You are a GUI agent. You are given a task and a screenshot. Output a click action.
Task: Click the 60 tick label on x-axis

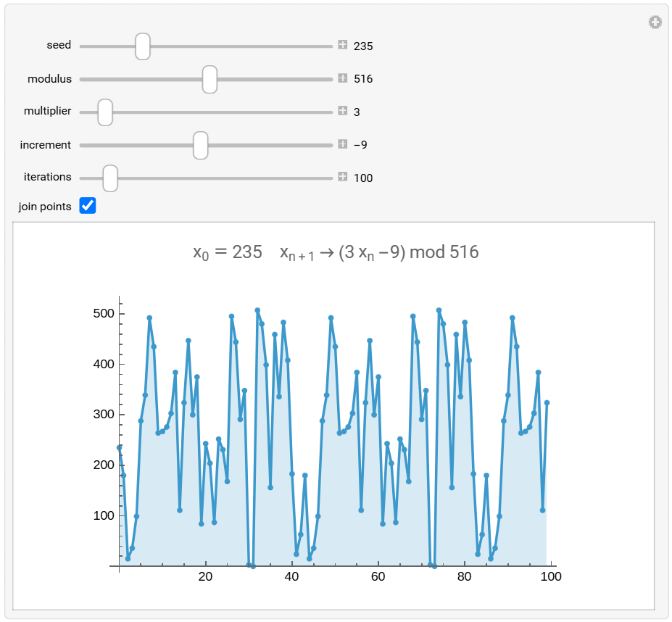[x=378, y=576]
